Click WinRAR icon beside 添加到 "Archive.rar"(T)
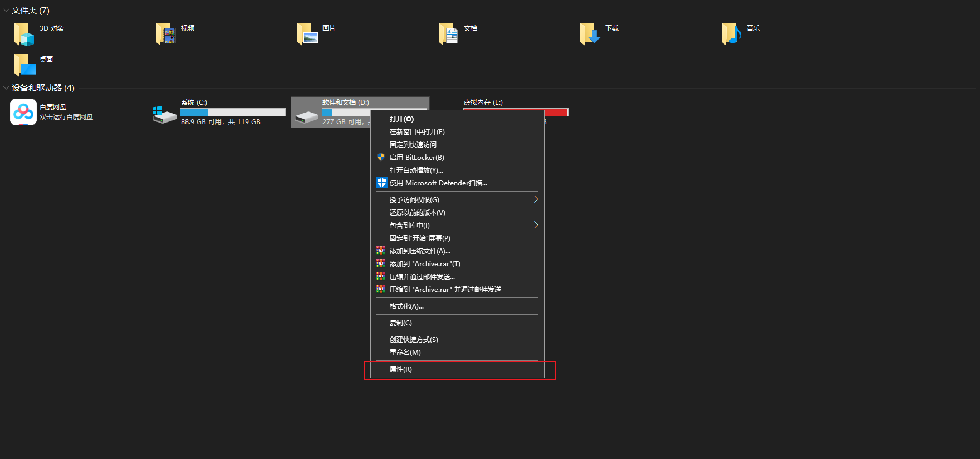Viewport: 980px width, 459px height. click(x=381, y=263)
